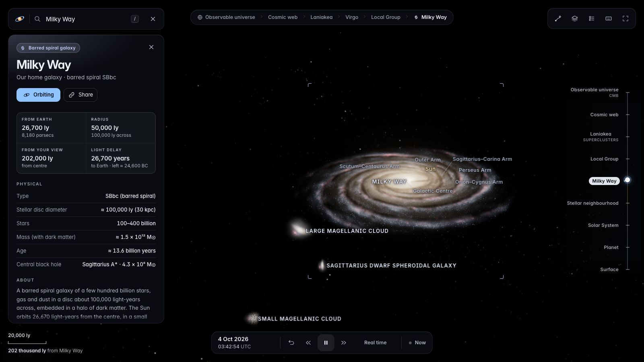Jump to Now in time controls
This screenshot has height=362, width=644.
[x=417, y=343]
